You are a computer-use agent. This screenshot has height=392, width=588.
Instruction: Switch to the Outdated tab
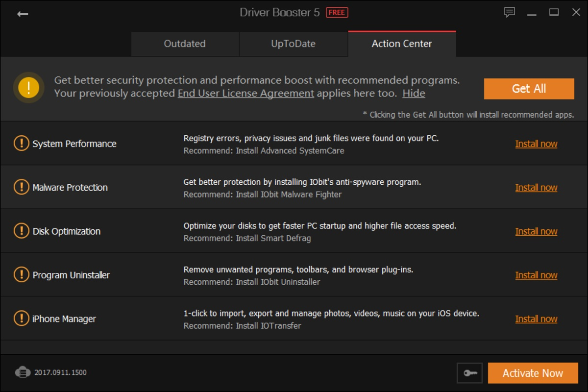[185, 44]
